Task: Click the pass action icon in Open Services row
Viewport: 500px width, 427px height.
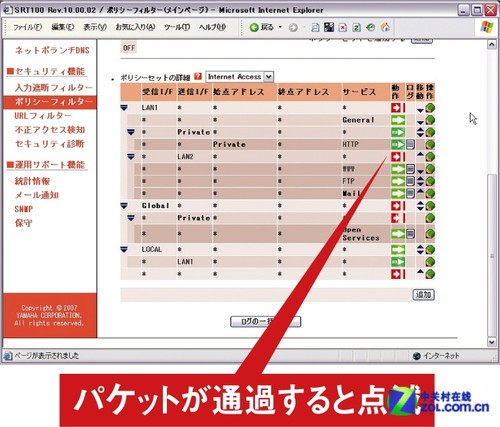Action: click(x=398, y=234)
